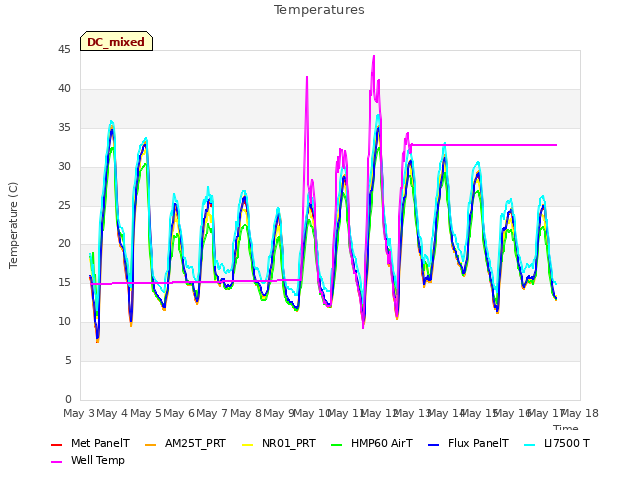Toggle the LI7500 T legend entry
Screen dimensions: 640x480
(557, 444)
